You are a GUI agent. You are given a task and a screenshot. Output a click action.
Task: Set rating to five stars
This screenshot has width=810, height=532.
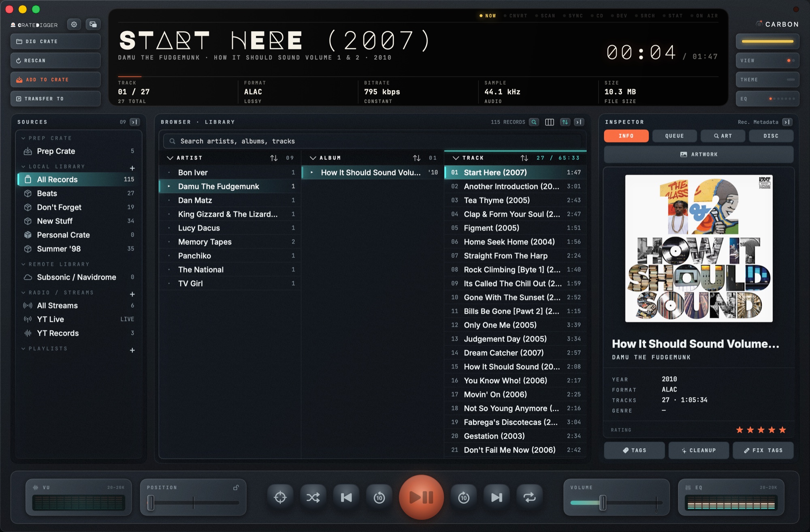(x=782, y=430)
